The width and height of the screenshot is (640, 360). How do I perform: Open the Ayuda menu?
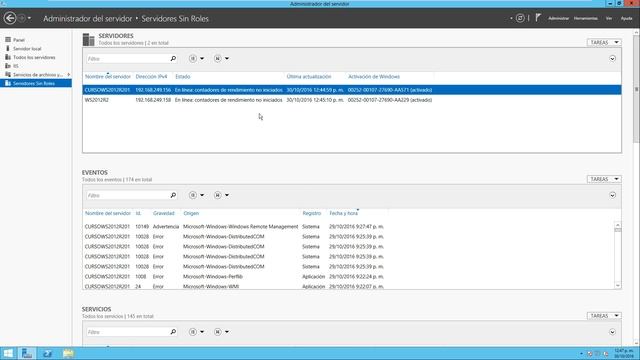point(626,18)
